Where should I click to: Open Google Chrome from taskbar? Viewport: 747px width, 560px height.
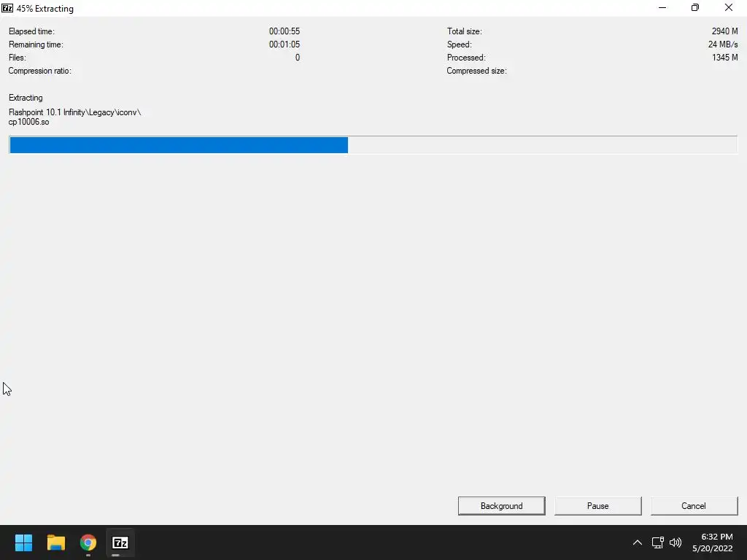click(x=88, y=542)
